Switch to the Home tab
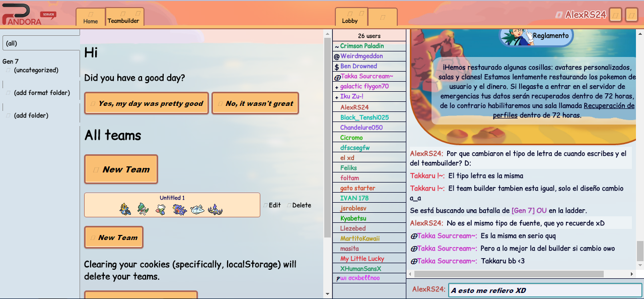 91,17
